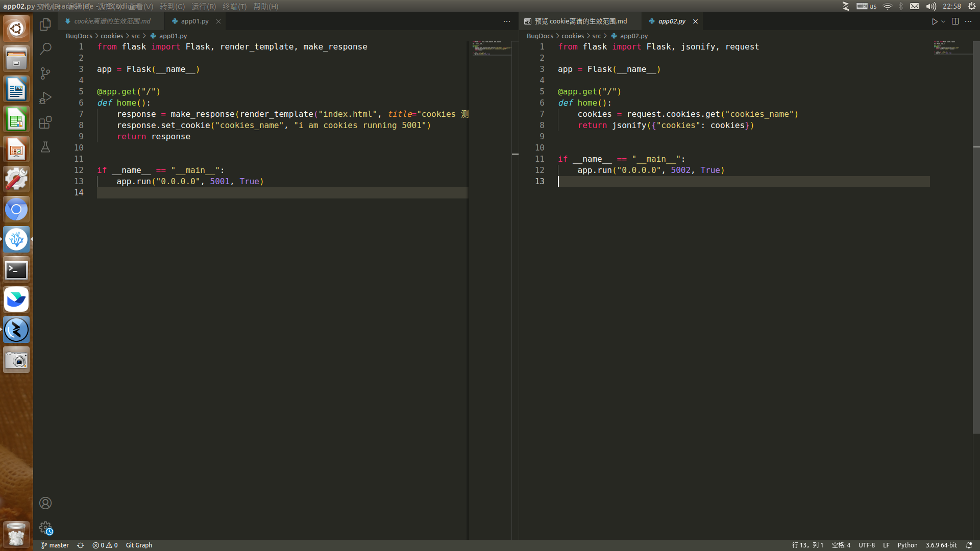The image size is (980, 551).
Task: Open Git Graph from status bar
Action: (139, 545)
